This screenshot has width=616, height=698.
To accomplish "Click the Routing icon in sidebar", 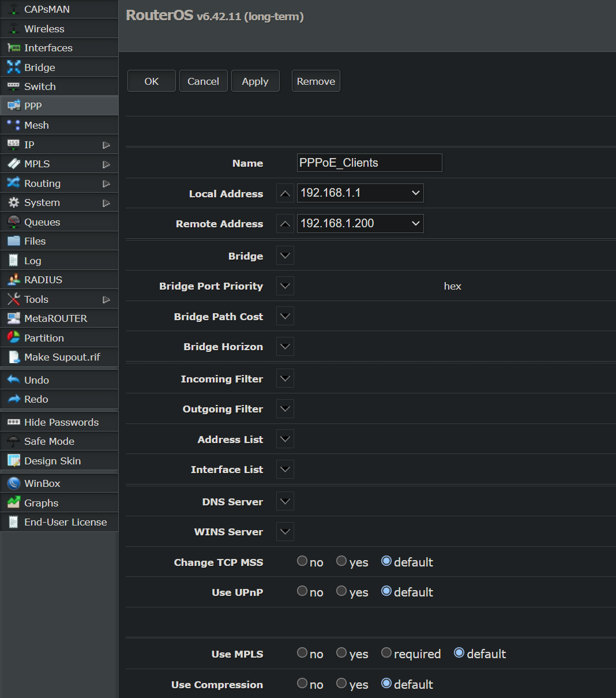I will (14, 183).
